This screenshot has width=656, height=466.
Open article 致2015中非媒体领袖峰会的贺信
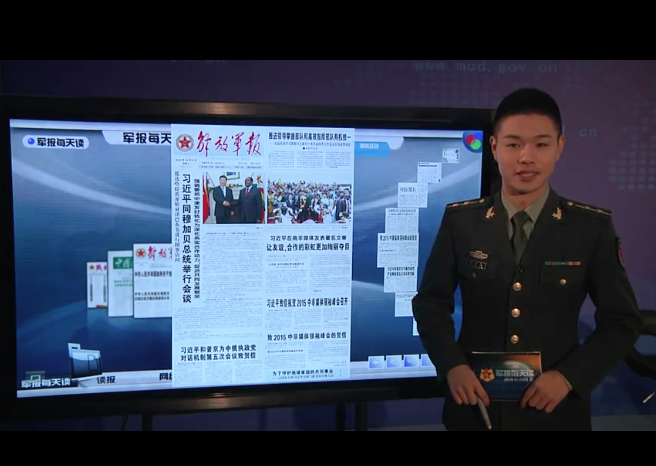(x=308, y=335)
